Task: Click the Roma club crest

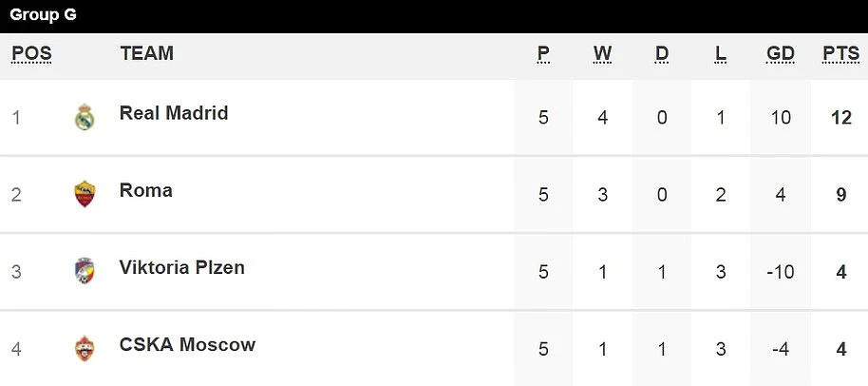Action: [85, 194]
